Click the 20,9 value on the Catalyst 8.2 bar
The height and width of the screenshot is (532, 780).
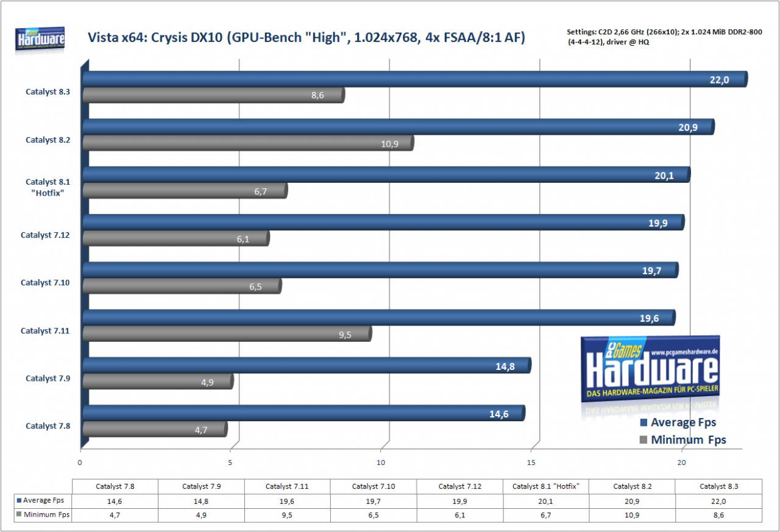(x=687, y=127)
